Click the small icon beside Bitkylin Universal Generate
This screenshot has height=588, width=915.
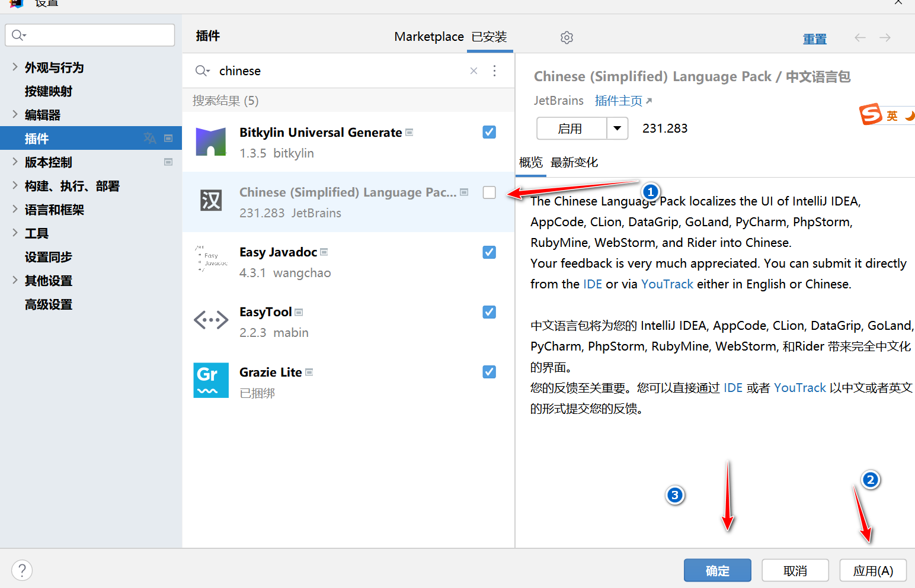[409, 132]
